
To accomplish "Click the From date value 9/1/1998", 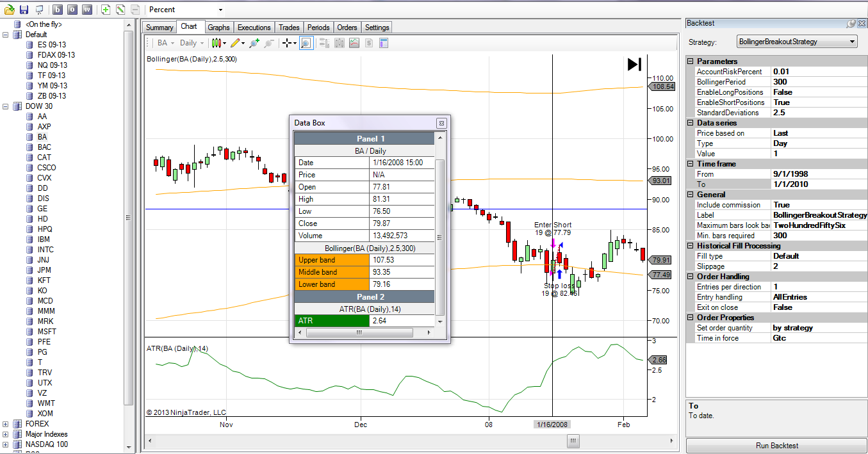I will click(x=819, y=174).
